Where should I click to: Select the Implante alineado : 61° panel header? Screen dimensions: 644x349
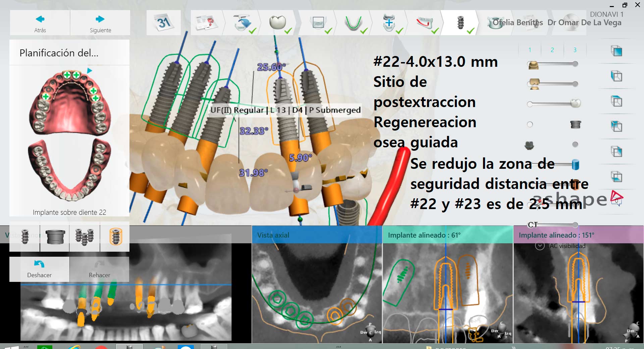[448, 235]
